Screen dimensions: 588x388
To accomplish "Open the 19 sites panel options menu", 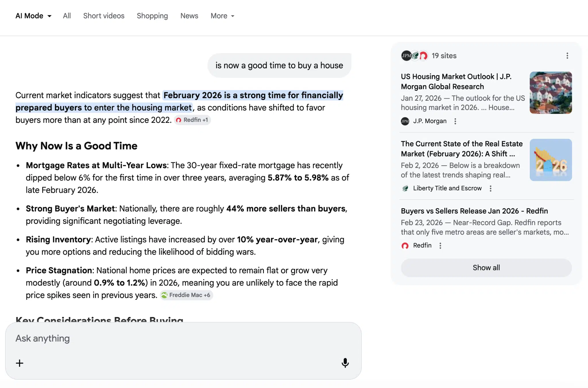I will tap(567, 56).
